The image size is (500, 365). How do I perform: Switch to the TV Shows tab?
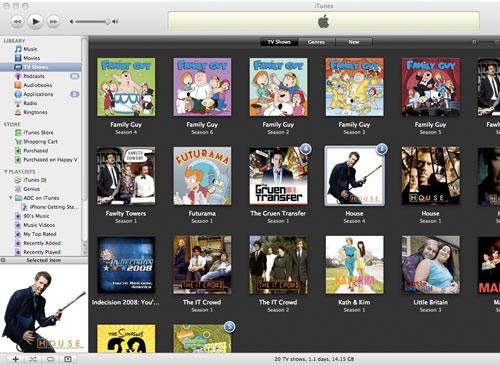click(279, 42)
